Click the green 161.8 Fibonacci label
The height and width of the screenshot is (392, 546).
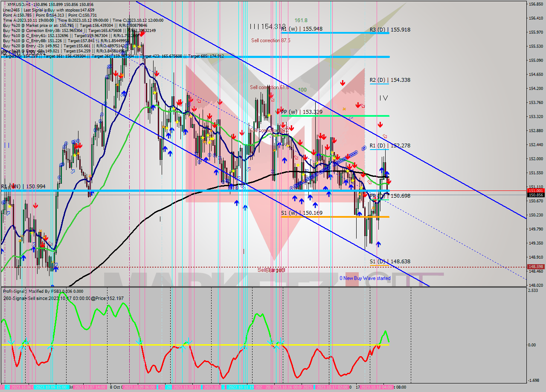click(301, 20)
